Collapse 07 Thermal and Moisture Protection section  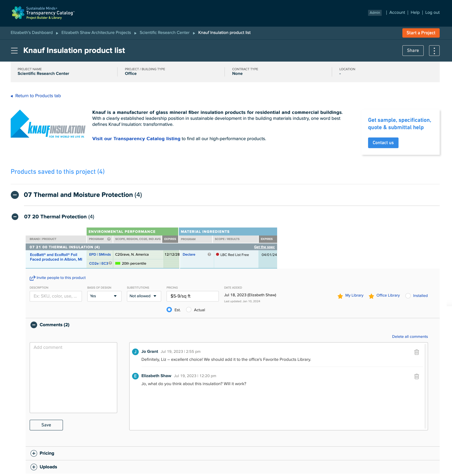15,195
